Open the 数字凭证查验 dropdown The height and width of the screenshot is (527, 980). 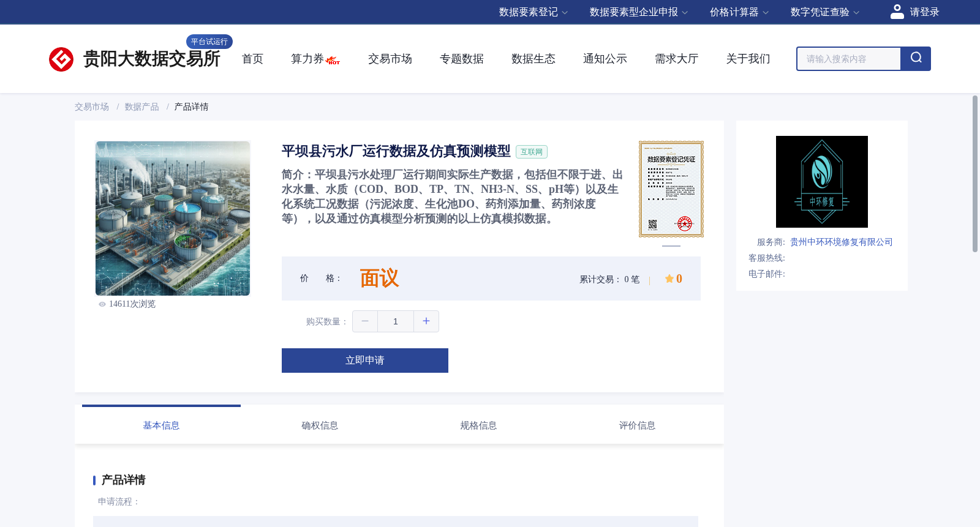coord(825,12)
